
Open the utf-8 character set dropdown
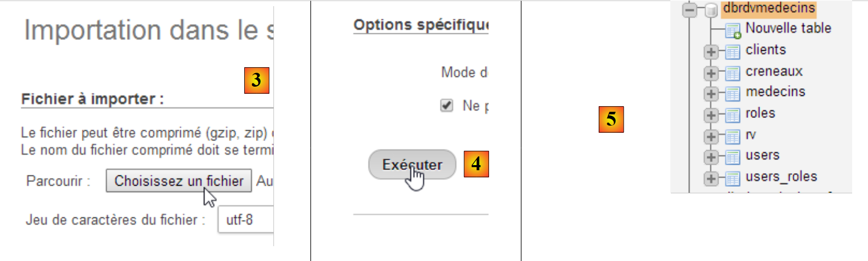(x=247, y=220)
